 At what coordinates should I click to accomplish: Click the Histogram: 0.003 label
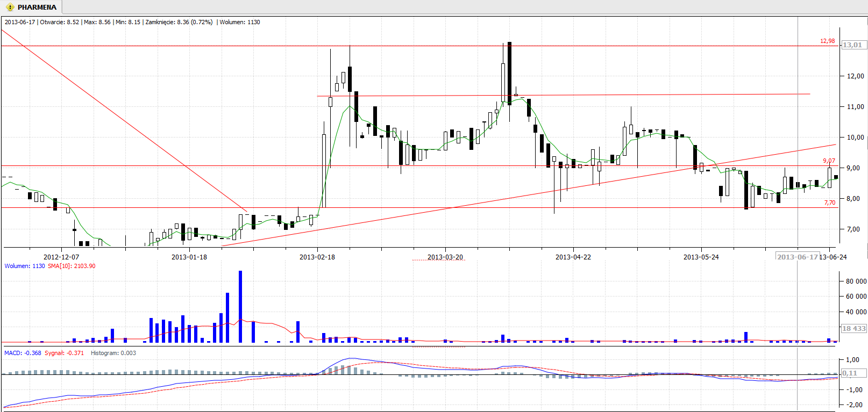click(113, 353)
